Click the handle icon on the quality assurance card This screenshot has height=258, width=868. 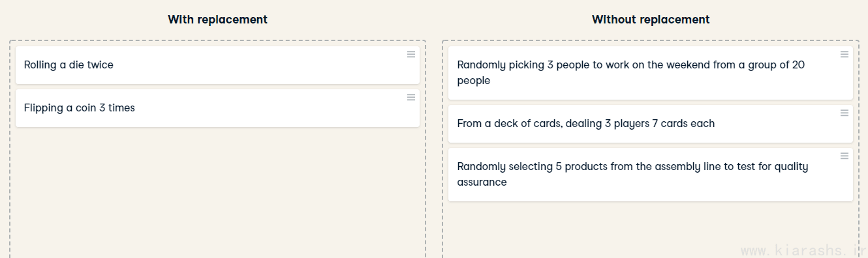click(x=845, y=156)
